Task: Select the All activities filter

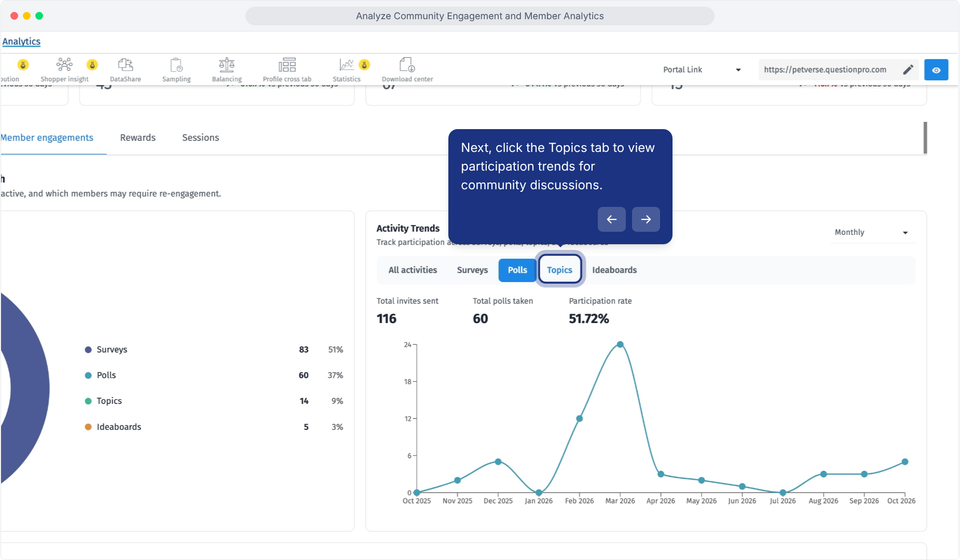Action: coord(413,270)
